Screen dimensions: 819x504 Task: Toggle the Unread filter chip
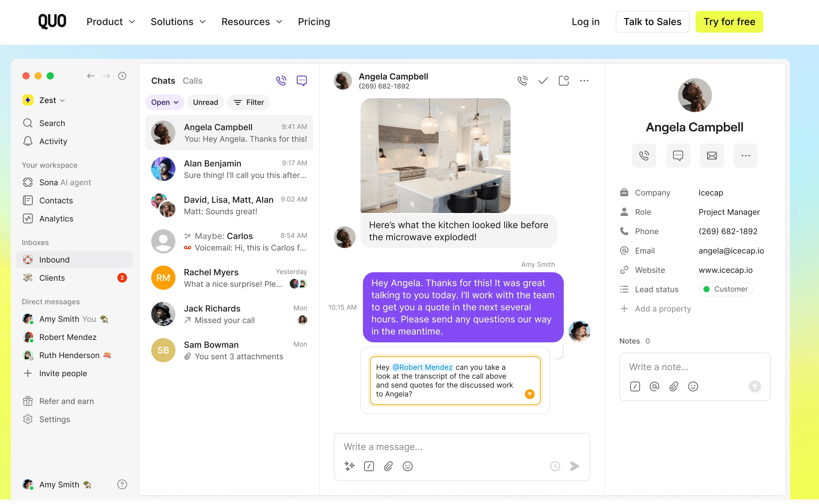pyautogui.click(x=205, y=102)
